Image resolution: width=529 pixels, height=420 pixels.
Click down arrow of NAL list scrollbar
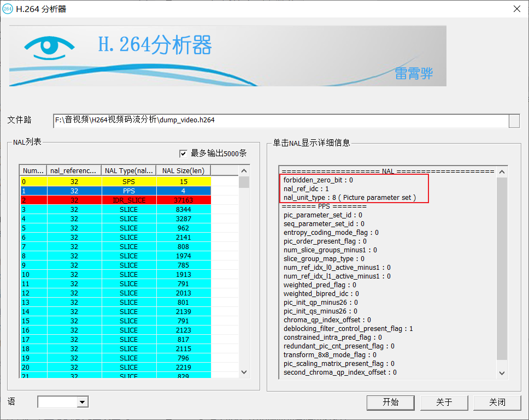pos(244,371)
